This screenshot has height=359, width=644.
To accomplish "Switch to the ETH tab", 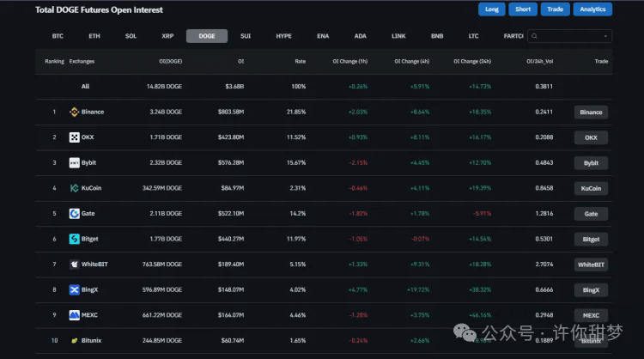I will [94, 36].
